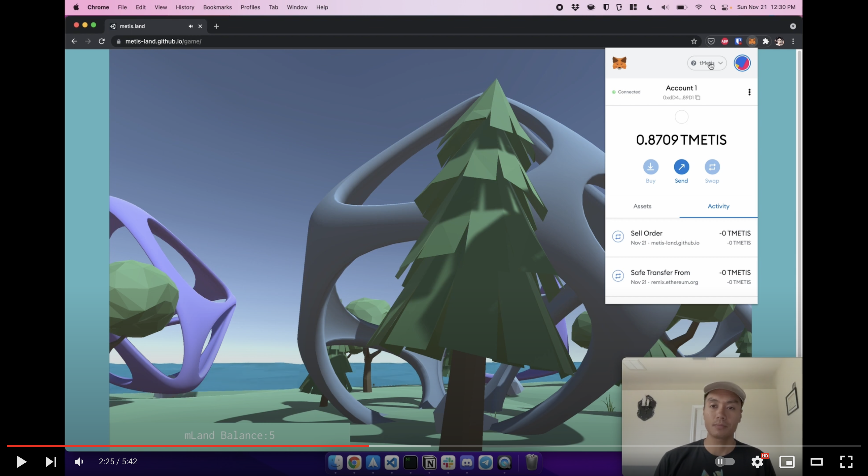Click the Buy download icon

pos(650,167)
